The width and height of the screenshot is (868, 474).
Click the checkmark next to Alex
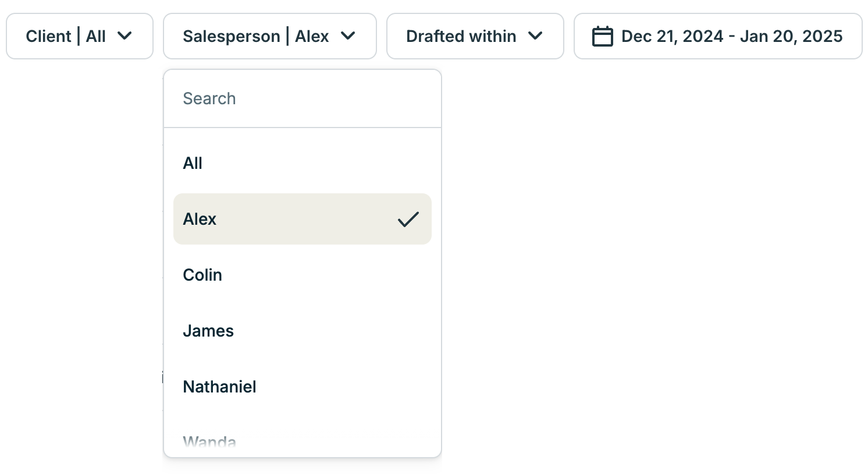pos(408,220)
